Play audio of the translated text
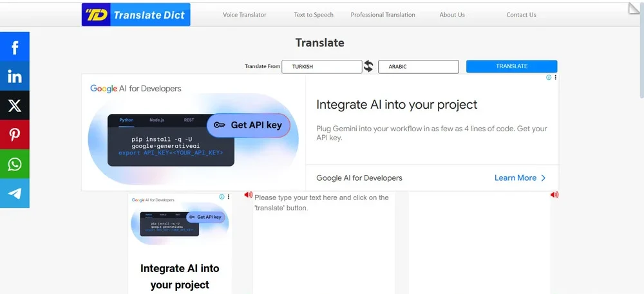This screenshot has height=294, width=644. pyautogui.click(x=554, y=195)
